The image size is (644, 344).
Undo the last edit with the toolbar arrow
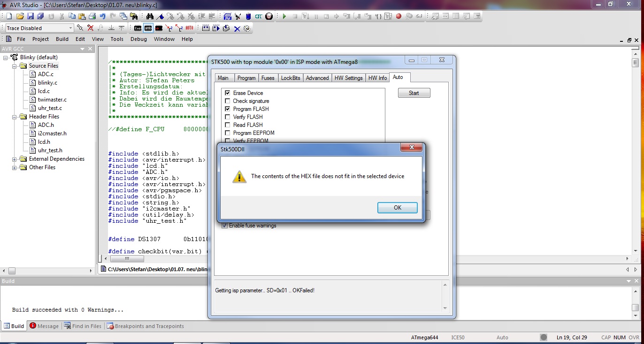(103, 16)
